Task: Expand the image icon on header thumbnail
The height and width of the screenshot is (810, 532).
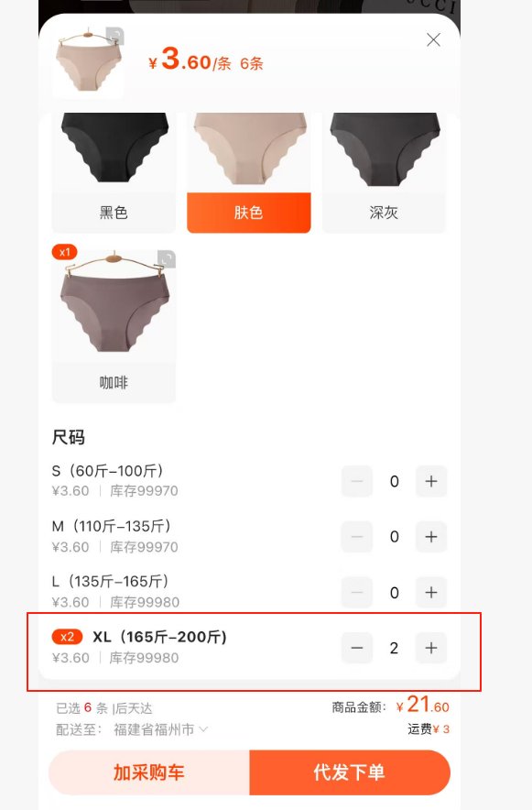Action: click(114, 36)
